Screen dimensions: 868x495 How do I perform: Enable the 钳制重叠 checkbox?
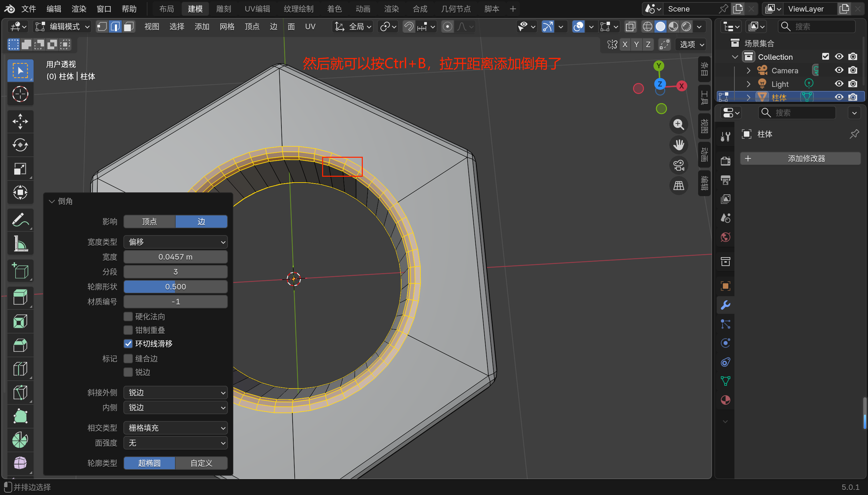128,330
